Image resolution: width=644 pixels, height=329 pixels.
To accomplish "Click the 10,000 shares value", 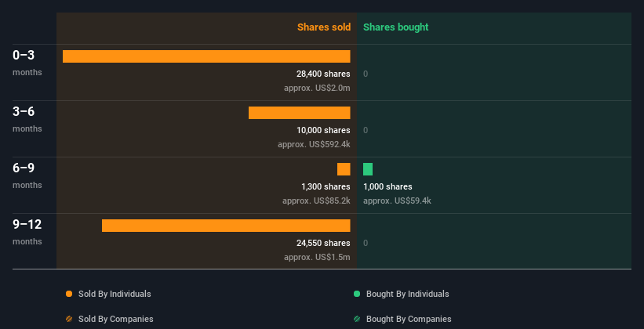I will (323, 130).
